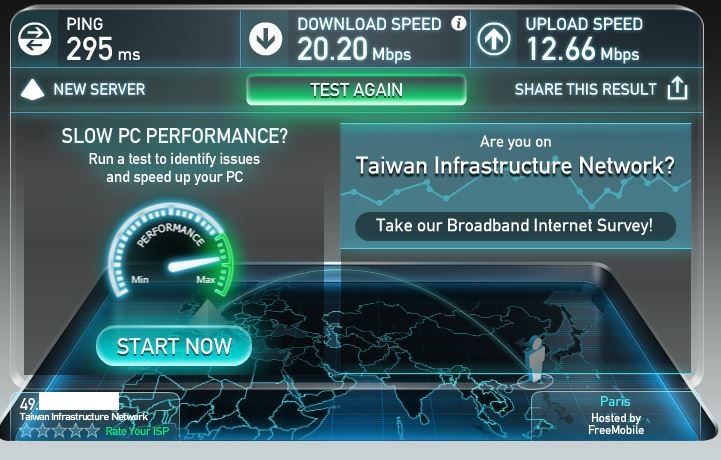Viewport: 721px width, 460px height.
Task: Click the share result export icon
Action: [677, 88]
